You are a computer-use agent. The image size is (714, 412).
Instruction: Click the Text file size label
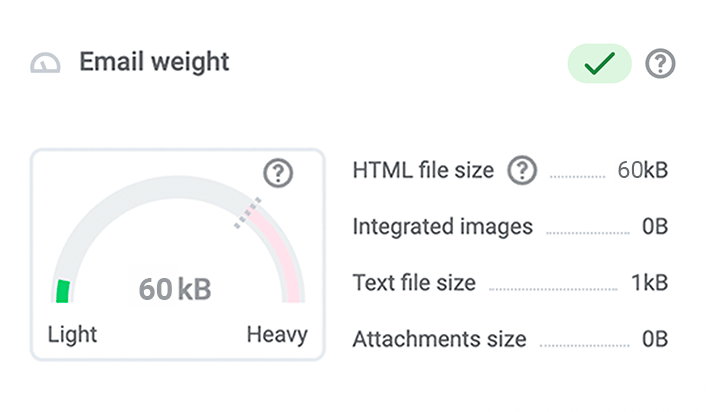tap(414, 283)
